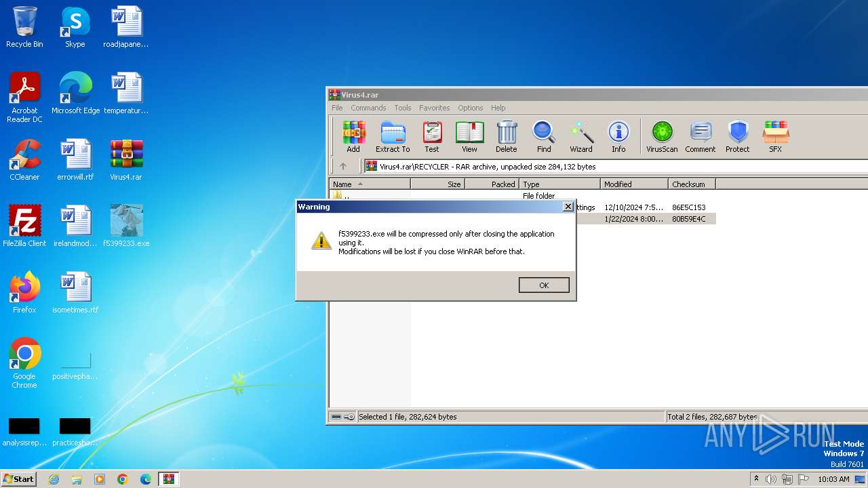Image resolution: width=868 pixels, height=488 pixels.
Task: Select Skype desktop shortcut
Action: tap(75, 28)
